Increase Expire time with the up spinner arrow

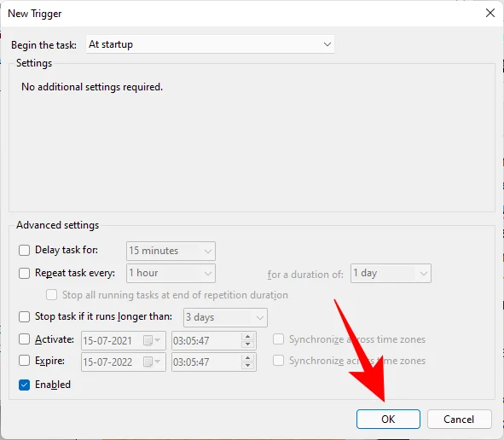[247, 358]
